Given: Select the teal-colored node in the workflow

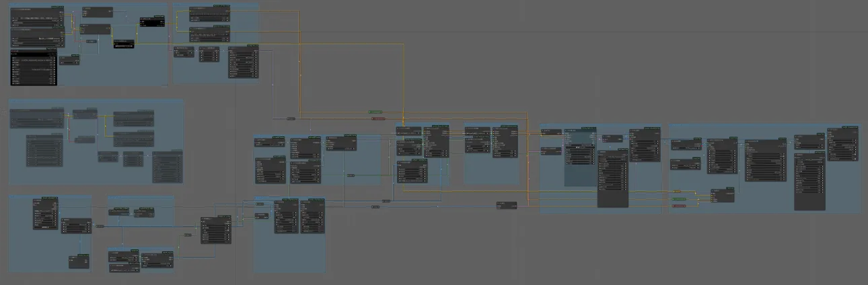Looking at the screenshot, I should tap(580, 159).
